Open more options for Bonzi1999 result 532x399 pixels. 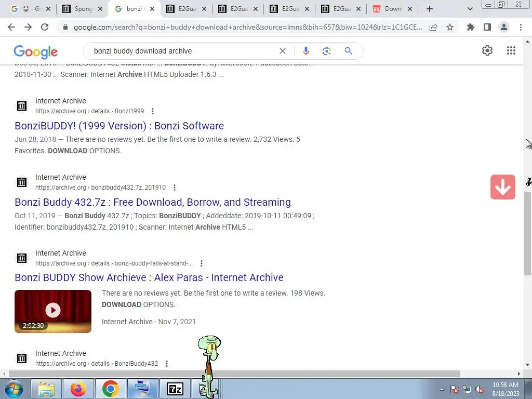click(153, 111)
